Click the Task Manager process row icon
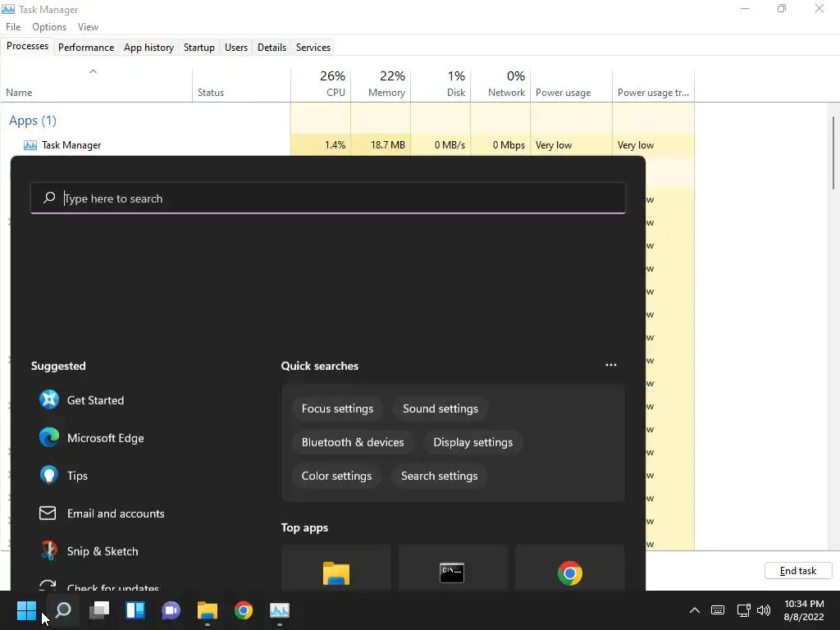Screen dimensions: 840x630 coord(30,145)
